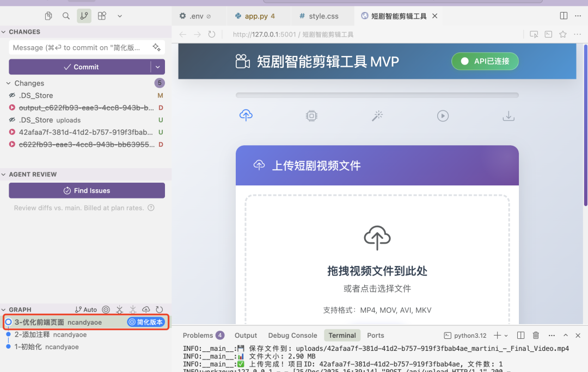Open the Extensions icon in sidebar
The image size is (588, 372).
click(102, 16)
